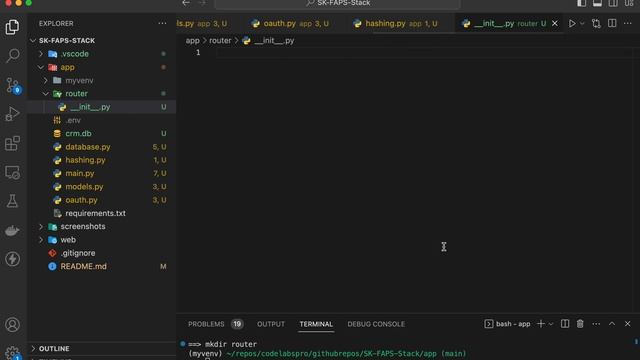Open Customize Layout icon
Image resolution: width=640 pixels, height=360 pixels.
coord(629,3)
